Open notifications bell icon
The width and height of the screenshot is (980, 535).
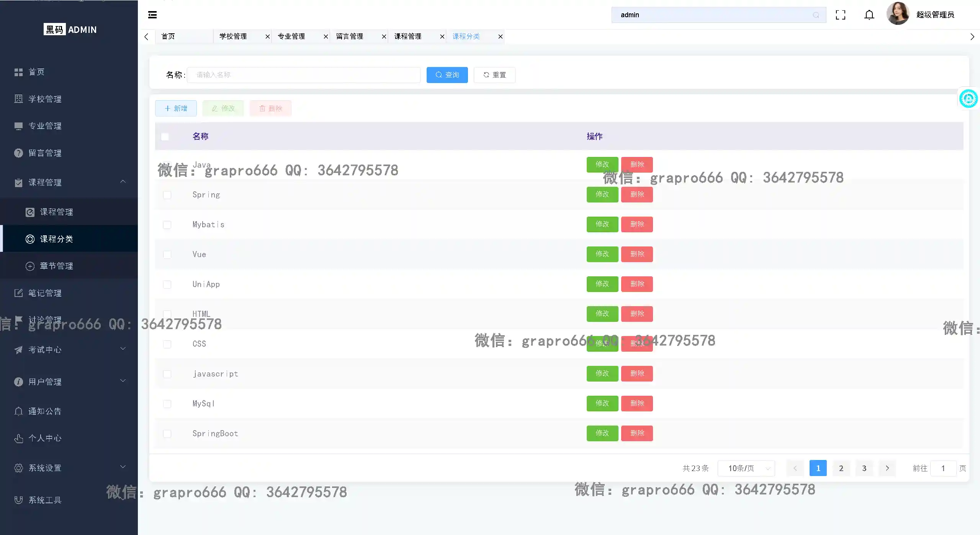(869, 15)
